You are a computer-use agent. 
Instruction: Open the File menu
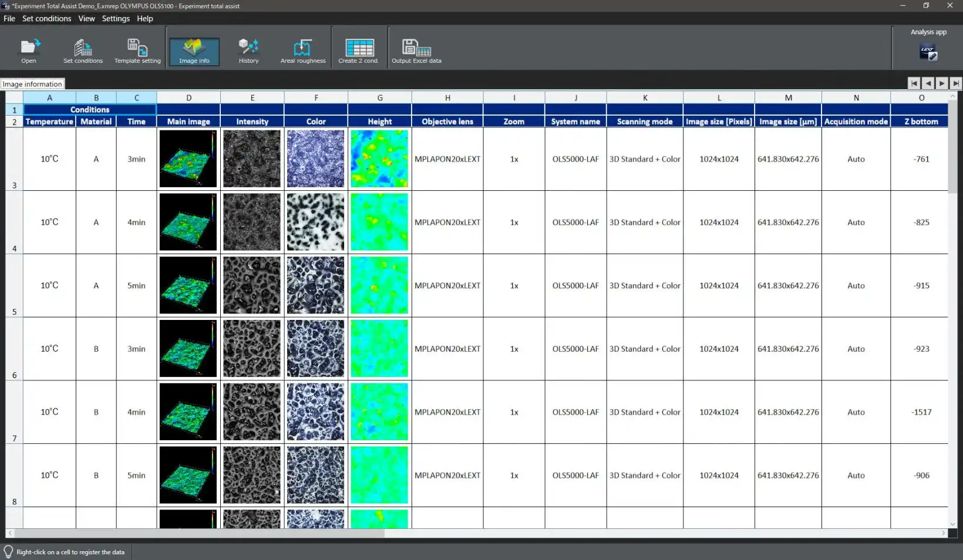point(9,19)
